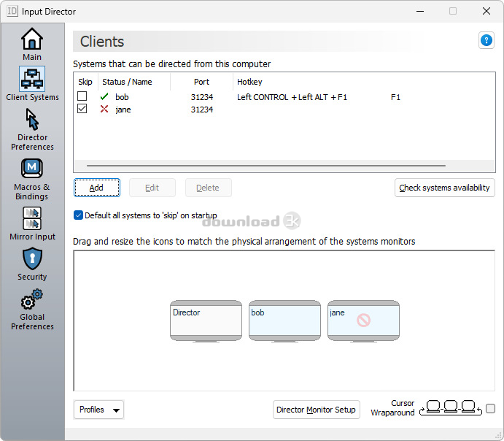Click green checkmark status icon for bob
The width and height of the screenshot is (504, 441).
tap(104, 96)
